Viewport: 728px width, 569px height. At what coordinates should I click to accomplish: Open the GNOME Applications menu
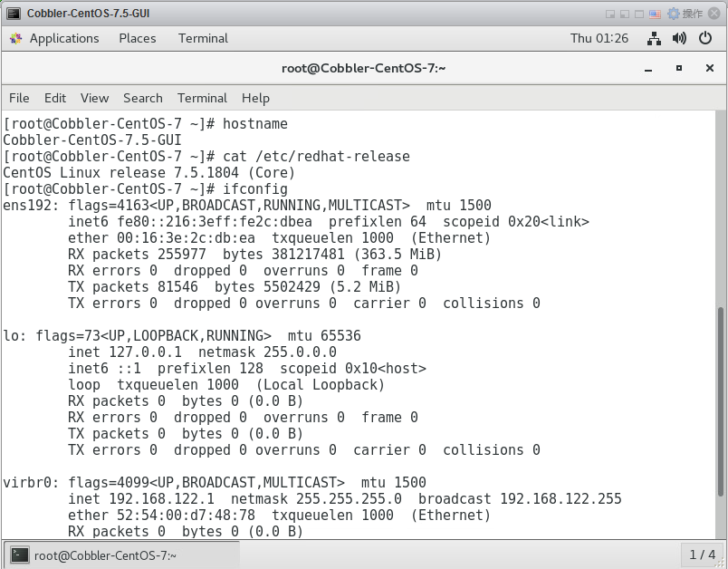point(64,39)
